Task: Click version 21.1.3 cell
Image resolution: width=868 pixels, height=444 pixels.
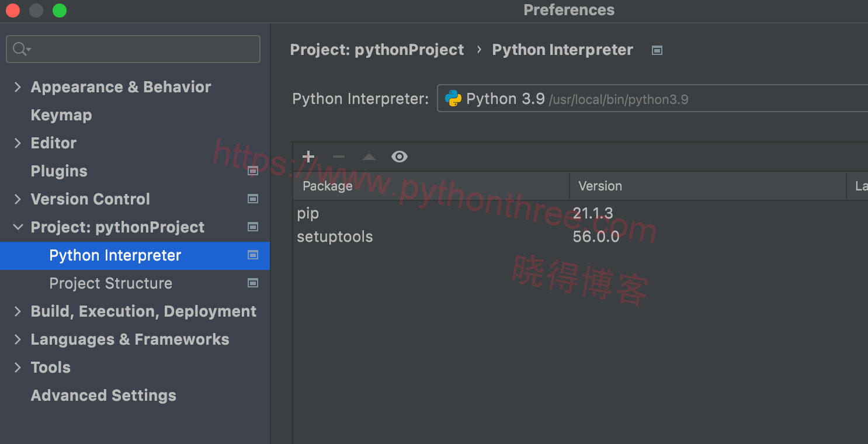Action: [x=593, y=213]
